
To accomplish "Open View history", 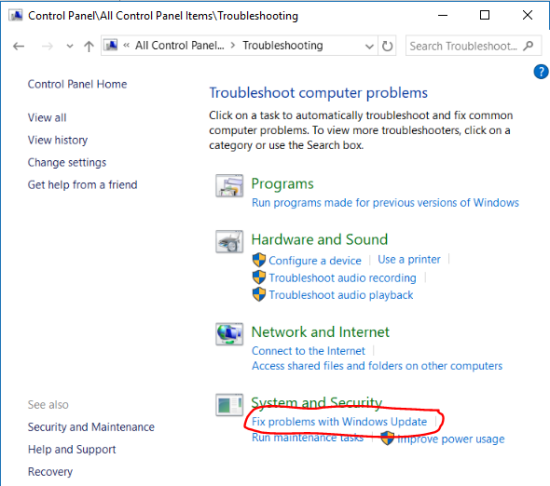I will click(x=58, y=140).
